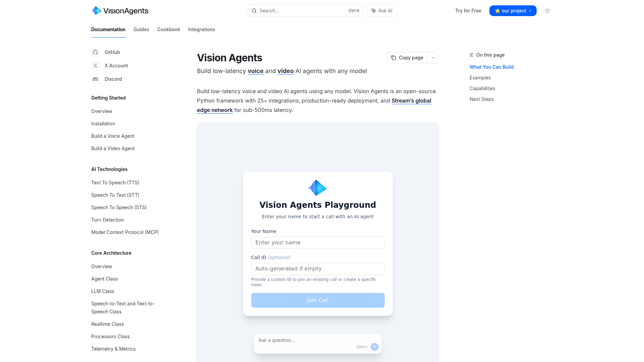The height and width of the screenshot is (362, 644).
Task: Click the Your Name input field
Action: tap(318, 243)
